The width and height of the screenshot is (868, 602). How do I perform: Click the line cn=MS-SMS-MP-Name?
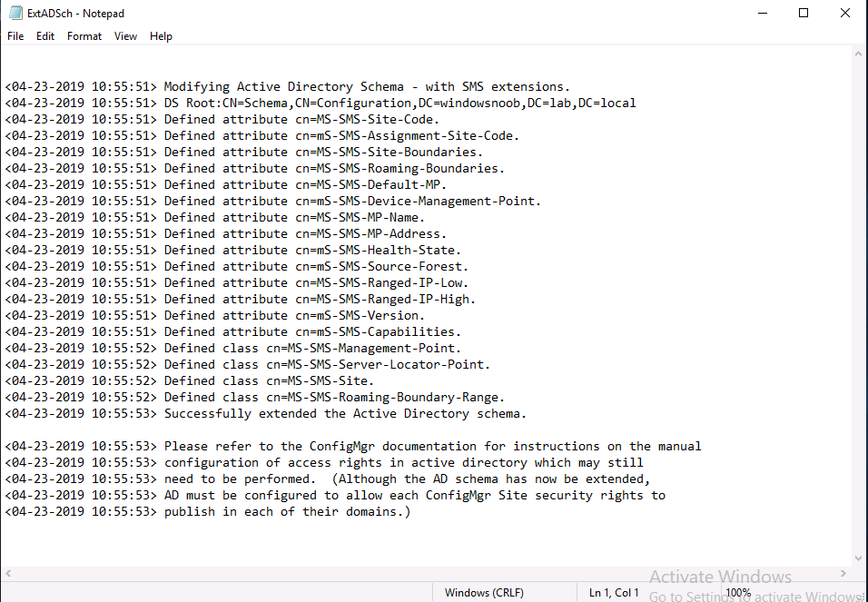click(x=215, y=218)
